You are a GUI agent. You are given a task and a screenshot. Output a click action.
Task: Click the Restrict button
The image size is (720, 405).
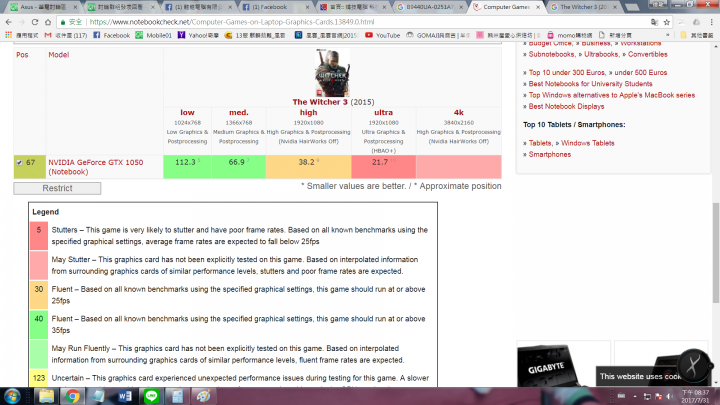pos(57,188)
